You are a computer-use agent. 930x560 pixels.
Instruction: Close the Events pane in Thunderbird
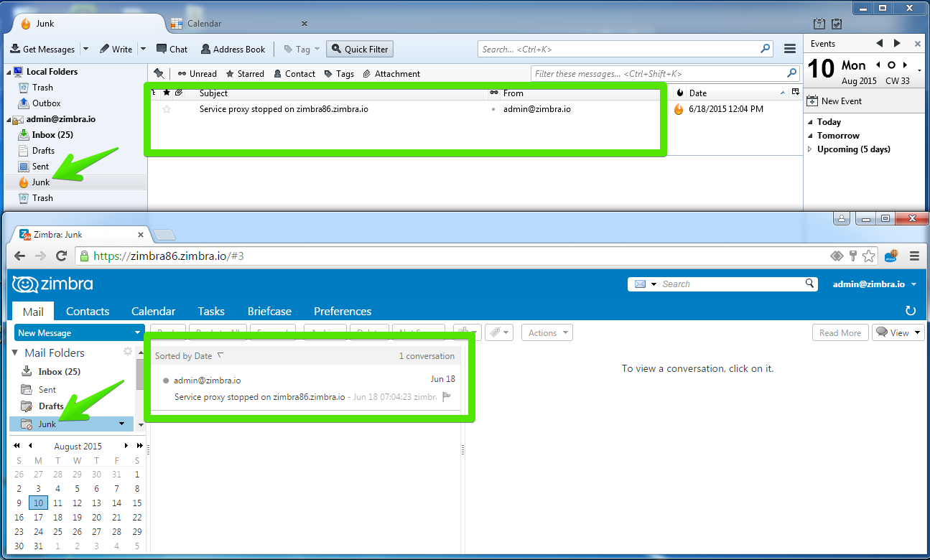point(917,44)
